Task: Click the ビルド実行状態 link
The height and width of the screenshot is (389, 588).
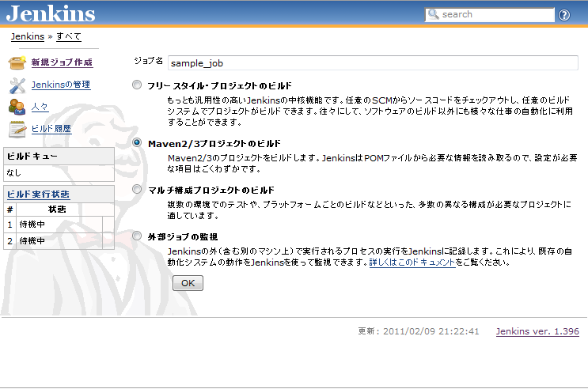Action: [x=38, y=194]
